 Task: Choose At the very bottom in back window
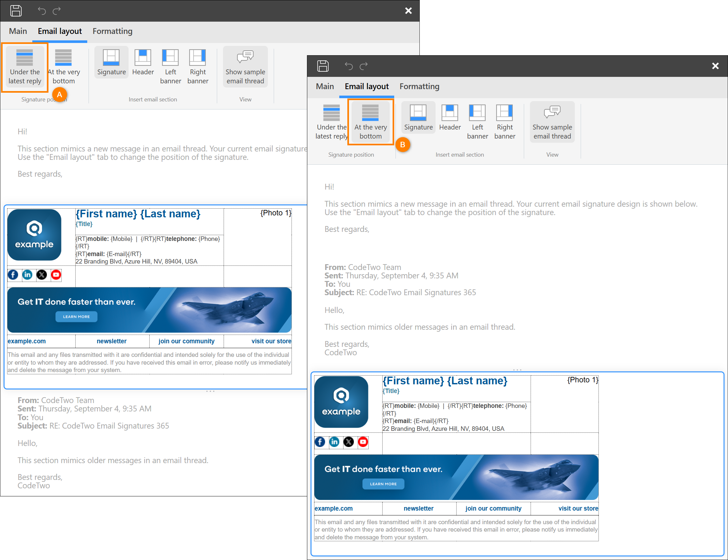pyautogui.click(x=64, y=67)
